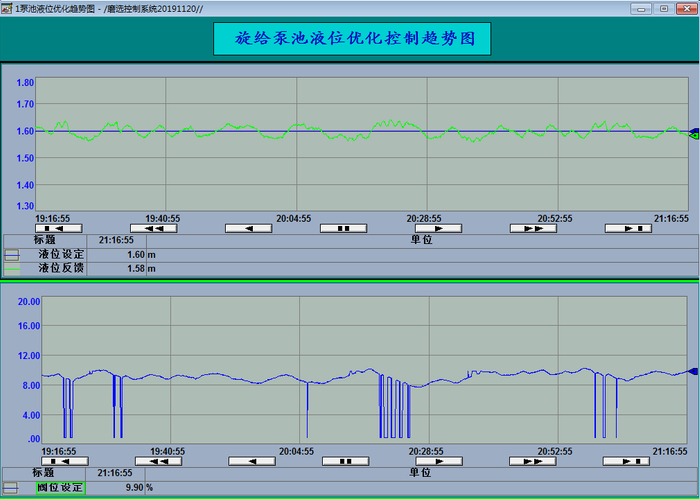The width and height of the screenshot is (700, 499).
Task: Select the 阀位设定 legend label
Action: [60, 487]
